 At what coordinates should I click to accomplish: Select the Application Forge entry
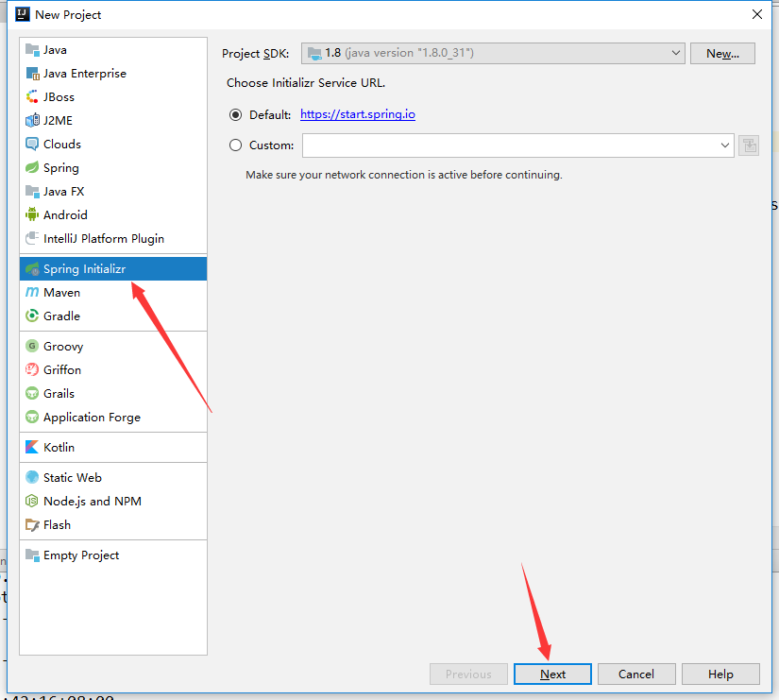point(113,418)
